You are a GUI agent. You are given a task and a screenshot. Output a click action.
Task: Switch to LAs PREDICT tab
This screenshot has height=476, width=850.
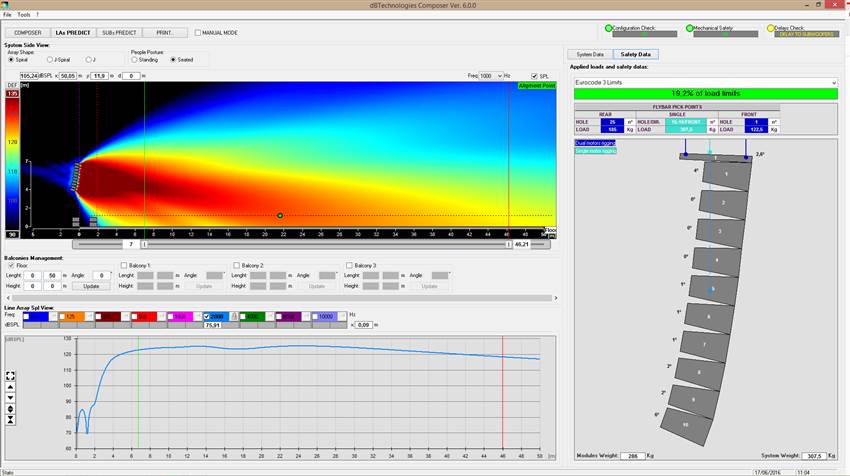pyautogui.click(x=73, y=33)
